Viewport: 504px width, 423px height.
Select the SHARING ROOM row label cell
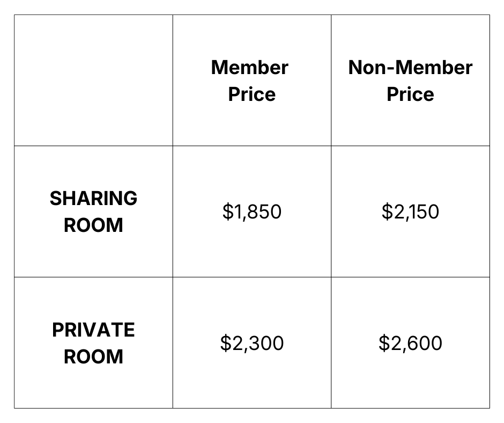point(93,211)
